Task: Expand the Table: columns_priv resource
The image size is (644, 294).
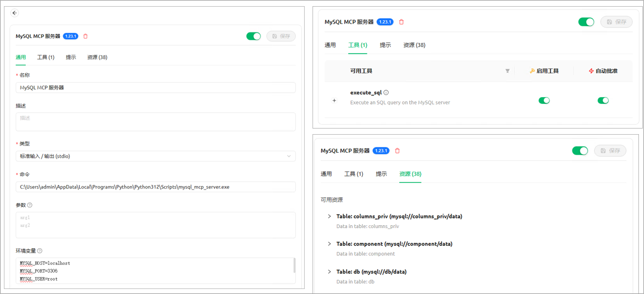Action: (x=329, y=216)
